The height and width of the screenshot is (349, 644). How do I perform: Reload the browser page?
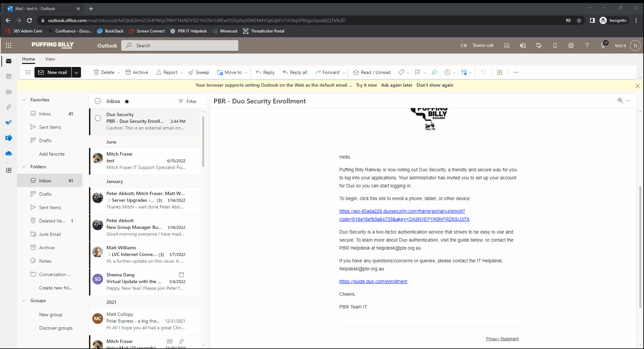(29, 20)
